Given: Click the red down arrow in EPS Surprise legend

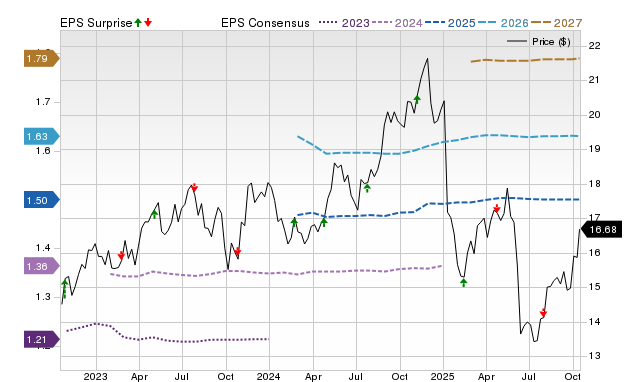Looking at the screenshot, I should pos(148,23).
